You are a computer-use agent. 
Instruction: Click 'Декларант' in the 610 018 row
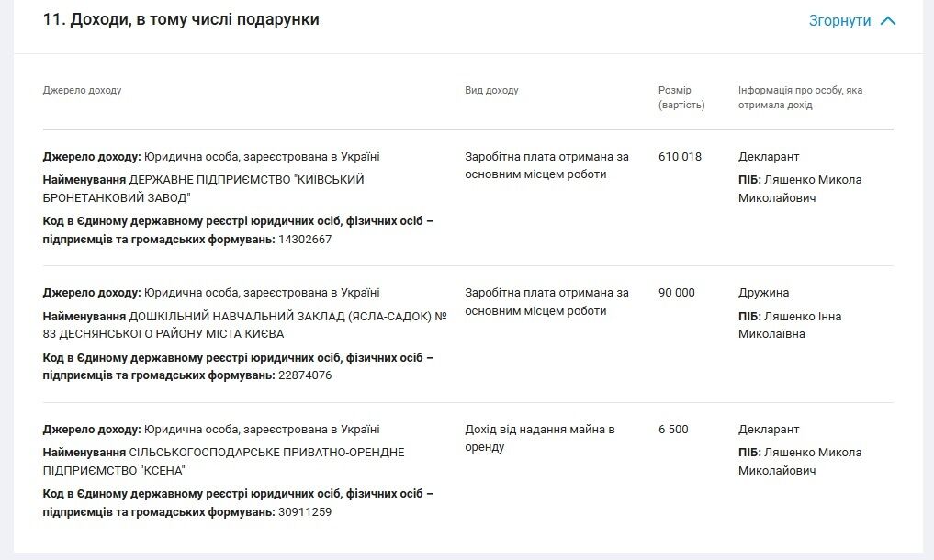(769, 157)
